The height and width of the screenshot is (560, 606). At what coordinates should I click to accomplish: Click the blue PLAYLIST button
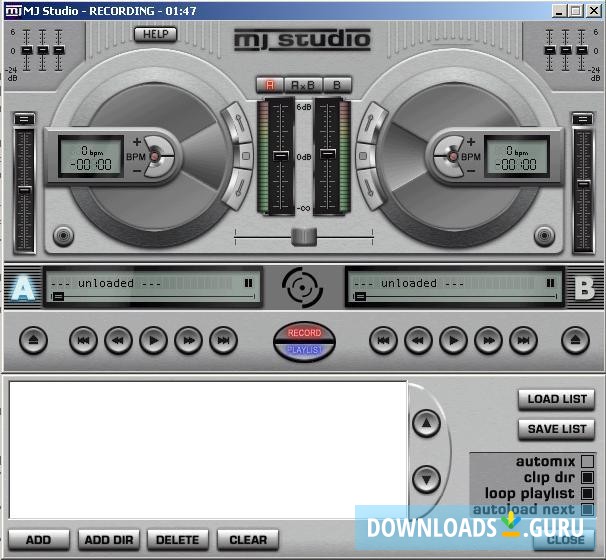(304, 350)
